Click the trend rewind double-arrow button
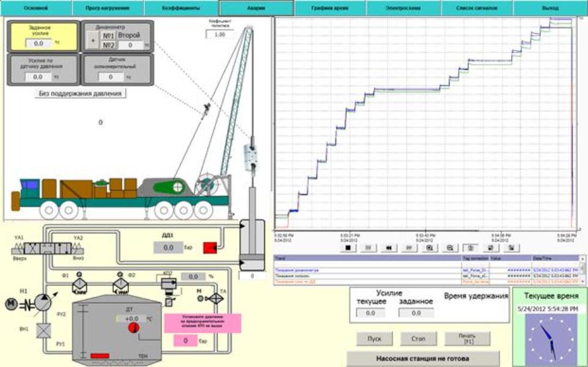This screenshot has width=588, height=367. pyautogui.click(x=387, y=248)
